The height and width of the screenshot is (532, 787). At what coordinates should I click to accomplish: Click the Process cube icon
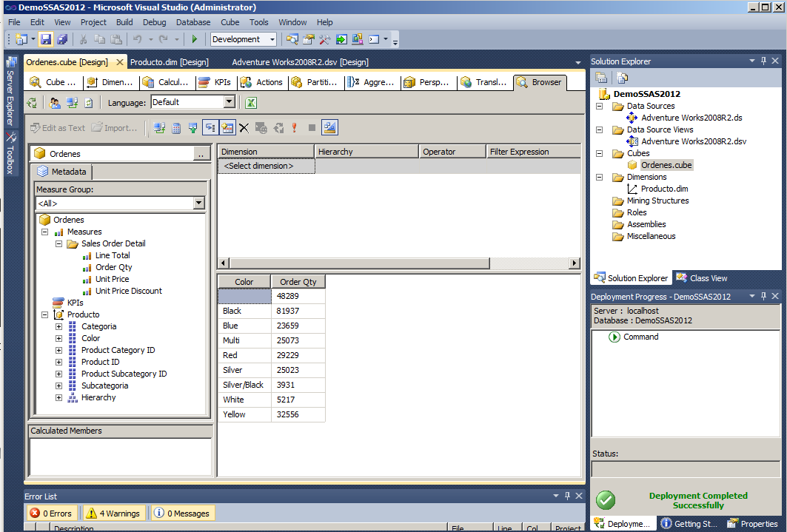[x=32, y=103]
